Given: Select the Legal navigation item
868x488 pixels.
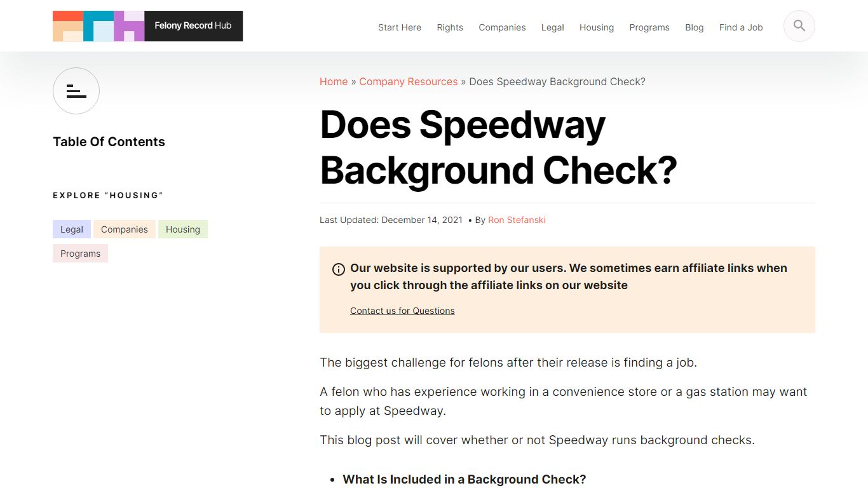Looking at the screenshot, I should [552, 27].
